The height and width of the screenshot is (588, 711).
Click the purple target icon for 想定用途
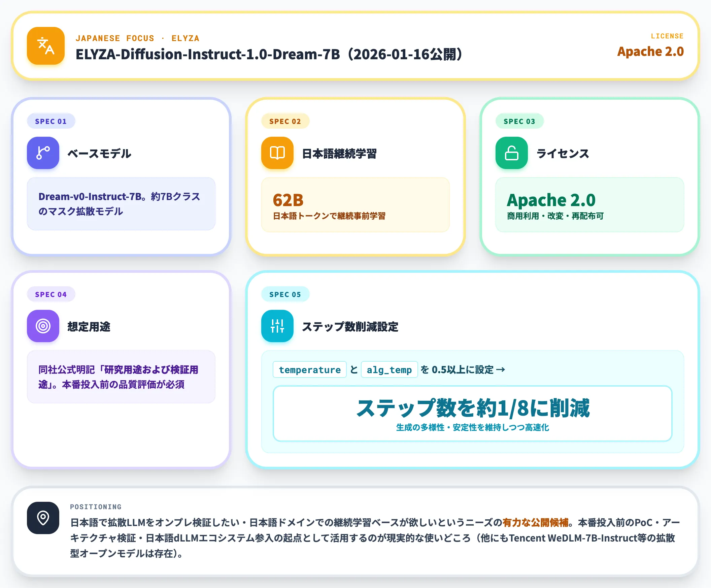point(43,326)
